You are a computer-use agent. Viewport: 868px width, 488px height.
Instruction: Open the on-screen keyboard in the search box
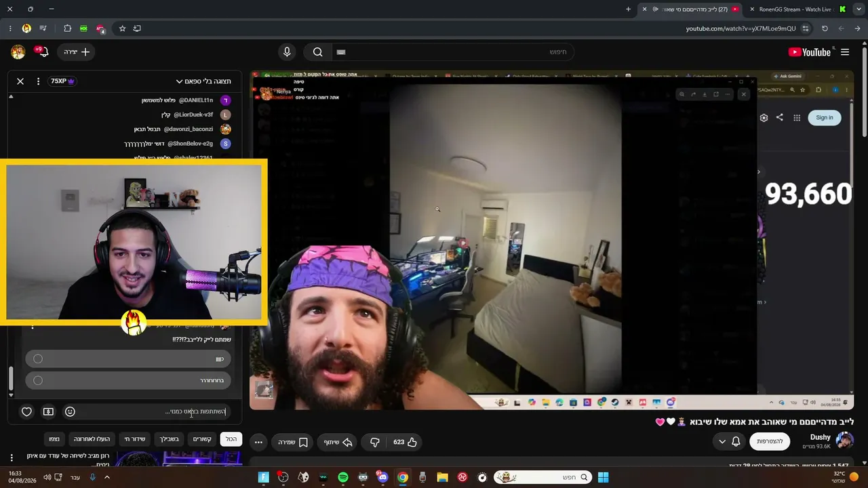coord(341,52)
